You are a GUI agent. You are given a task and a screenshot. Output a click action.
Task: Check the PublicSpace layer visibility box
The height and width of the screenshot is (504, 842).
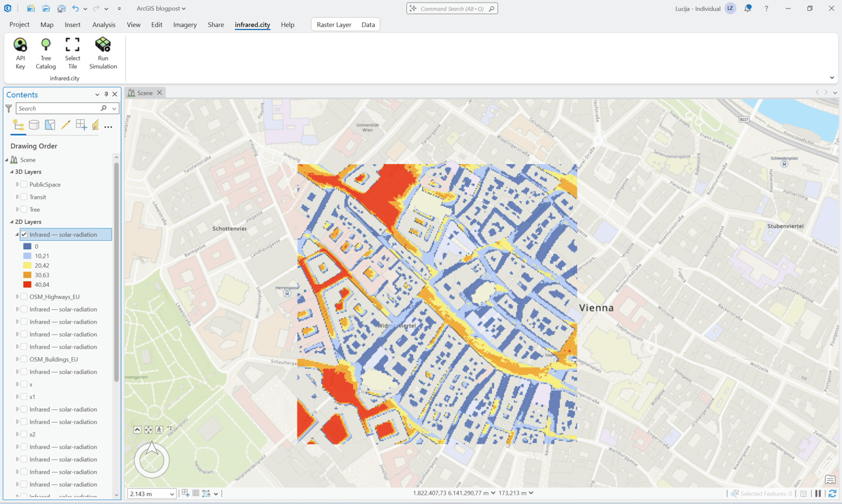click(24, 184)
